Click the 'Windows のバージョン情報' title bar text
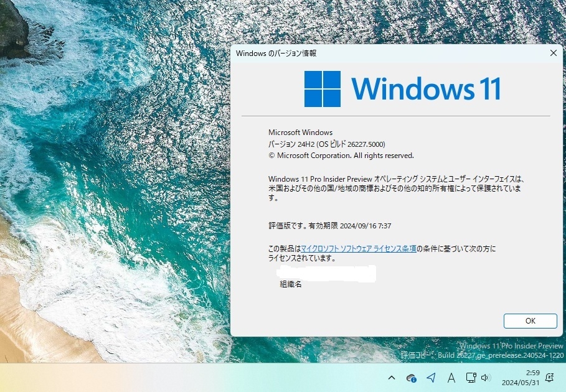Screen dimensions: 566x392 click(x=276, y=54)
